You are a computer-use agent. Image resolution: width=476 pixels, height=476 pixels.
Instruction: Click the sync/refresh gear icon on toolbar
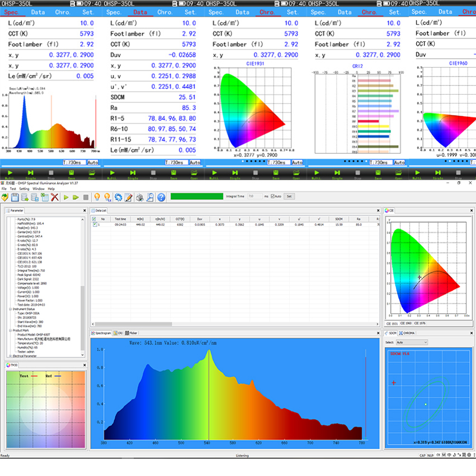coord(118,196)
